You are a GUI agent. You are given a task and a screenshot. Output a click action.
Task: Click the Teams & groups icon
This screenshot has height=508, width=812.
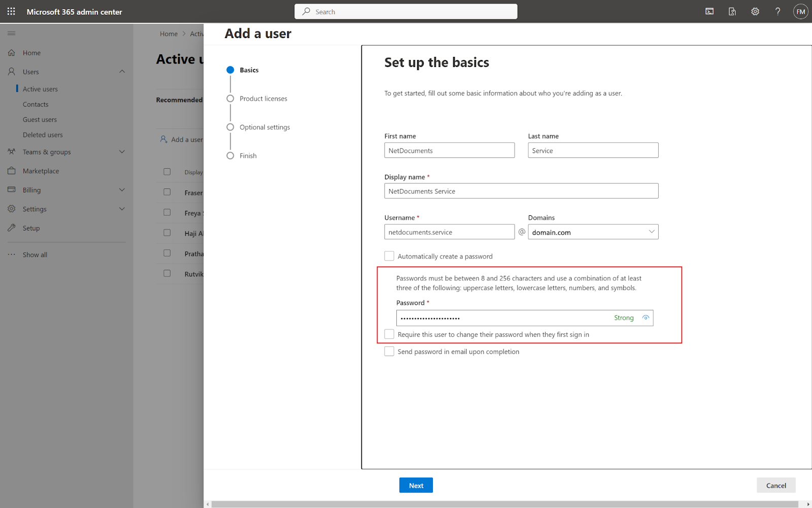point(12,151)
